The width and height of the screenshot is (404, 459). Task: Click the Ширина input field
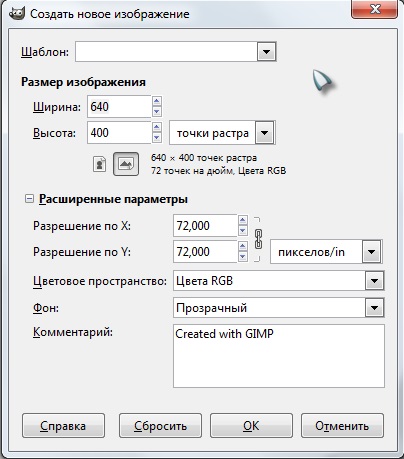(119, 107)
